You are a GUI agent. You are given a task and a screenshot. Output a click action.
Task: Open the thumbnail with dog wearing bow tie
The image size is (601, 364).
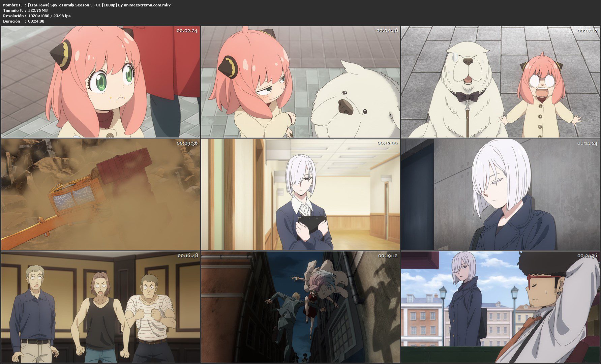[x=500, y=82]
